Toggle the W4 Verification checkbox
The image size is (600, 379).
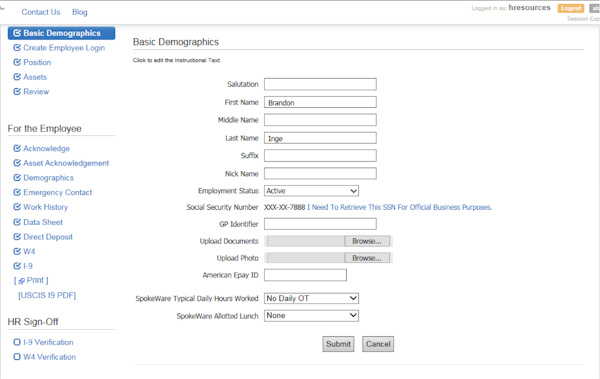(x=17, y=356)
